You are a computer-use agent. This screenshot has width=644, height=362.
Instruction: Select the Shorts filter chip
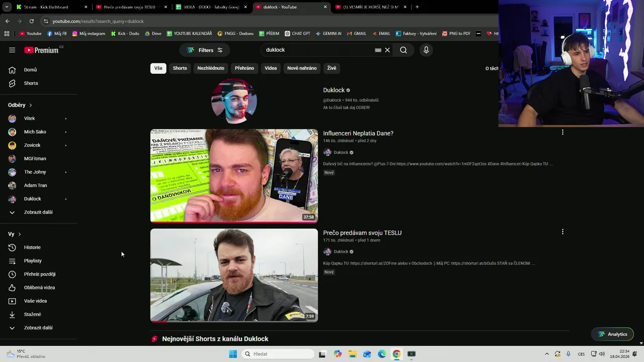click(180, 68)
